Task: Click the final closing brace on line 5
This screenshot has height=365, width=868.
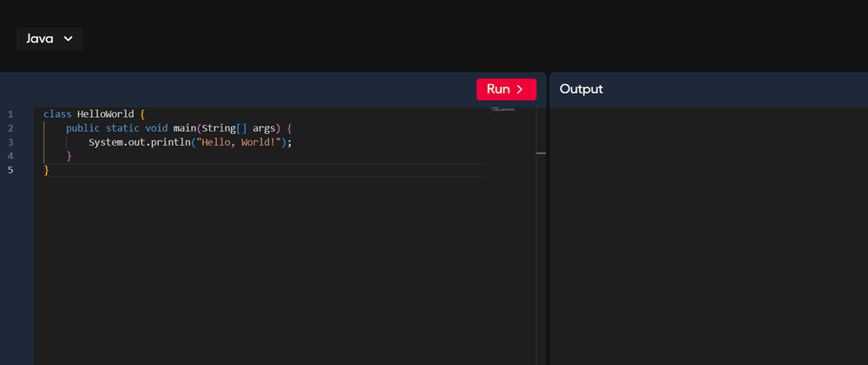Action: (x=47, y=170)
